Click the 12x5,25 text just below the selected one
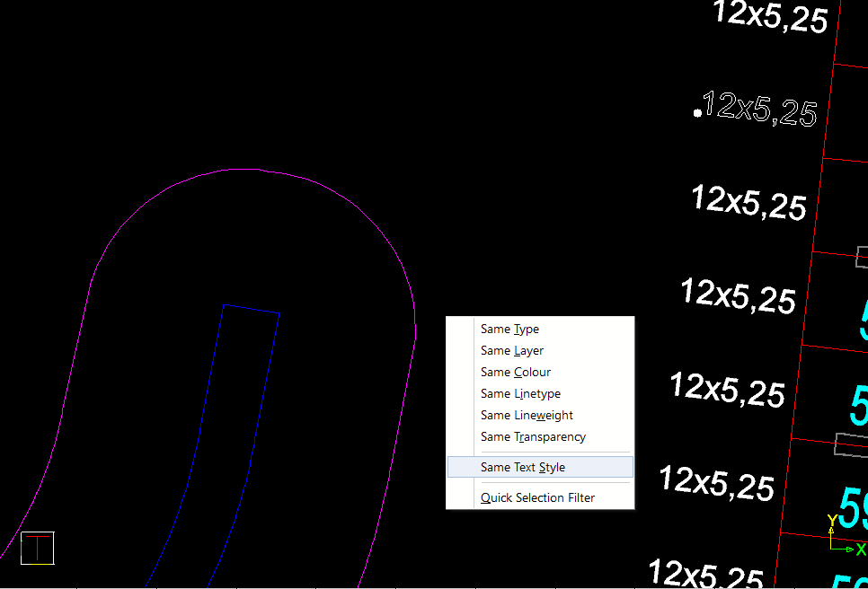The width and height of the screenshot is (868, 589). click(748, 202)
